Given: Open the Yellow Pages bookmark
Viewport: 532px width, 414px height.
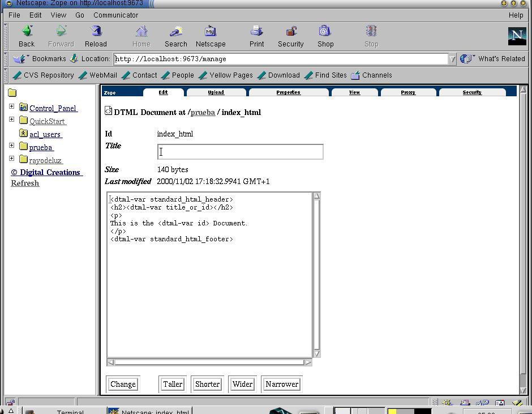Looking at the screenshot, I should pos(226,75).
